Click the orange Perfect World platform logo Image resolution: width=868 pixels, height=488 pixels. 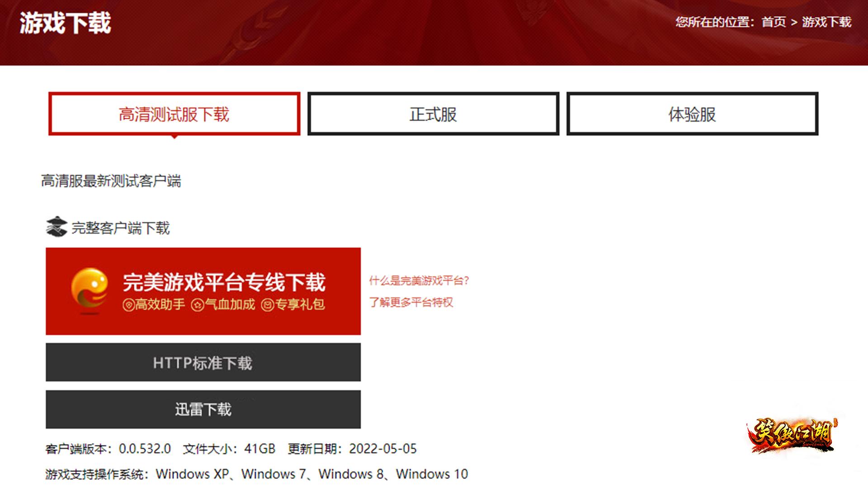90,291
